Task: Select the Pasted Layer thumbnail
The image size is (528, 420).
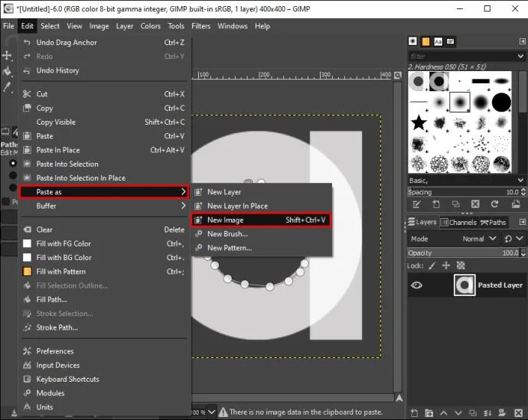Action: [464, 285]
